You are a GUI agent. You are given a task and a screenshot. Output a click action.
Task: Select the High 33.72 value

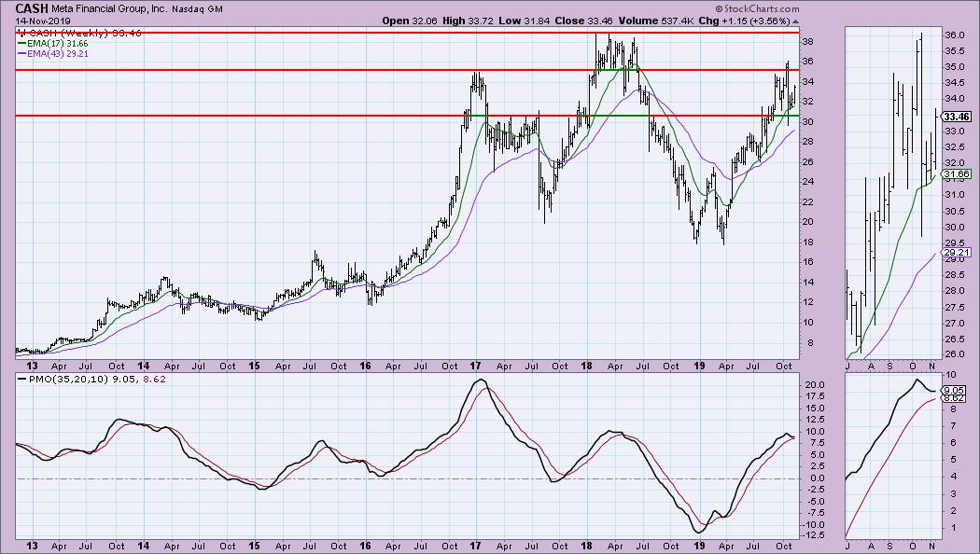pos(469,21)
